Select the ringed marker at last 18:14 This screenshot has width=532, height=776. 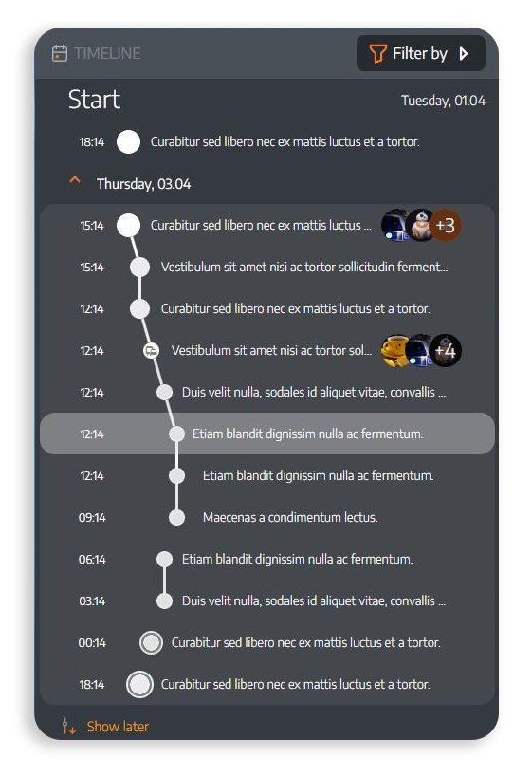point(139,684)
